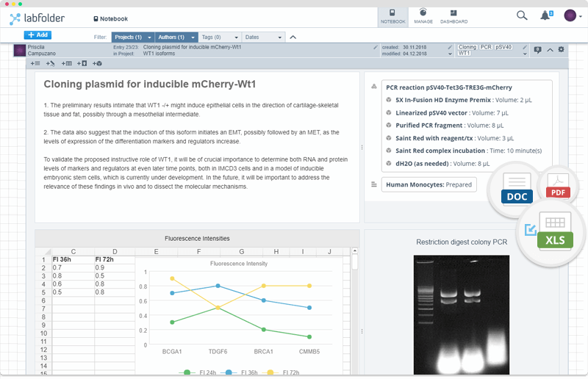This screenshot has width=588, height=379.
Task: Expand the Tags (0) filter
Action: tap(220, 37)
